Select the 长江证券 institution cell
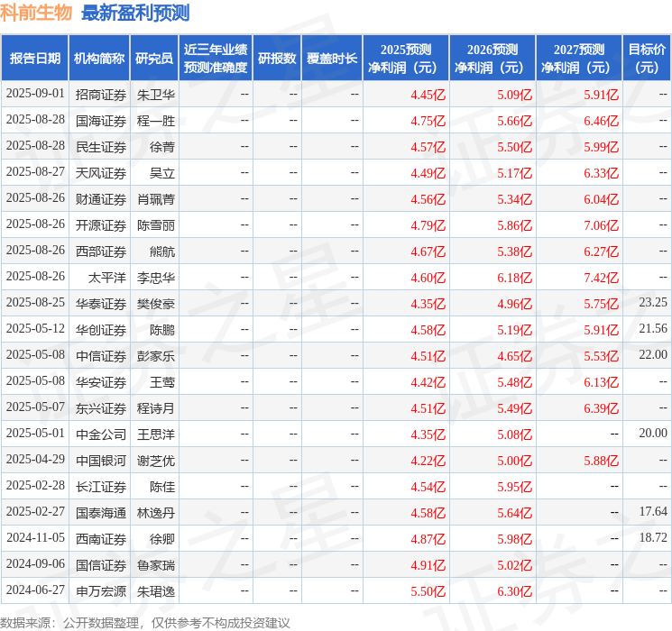 click(x=101, y=487)
